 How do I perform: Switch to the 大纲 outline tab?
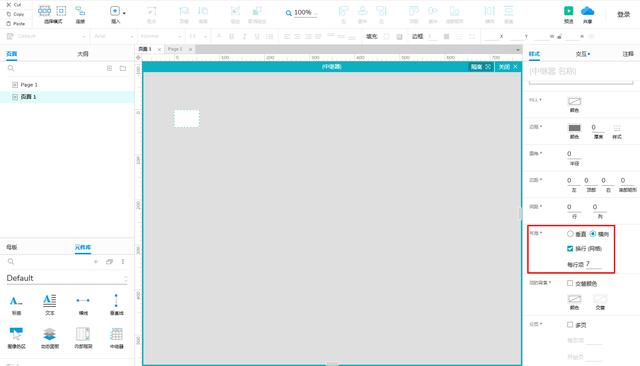point(83,53)
